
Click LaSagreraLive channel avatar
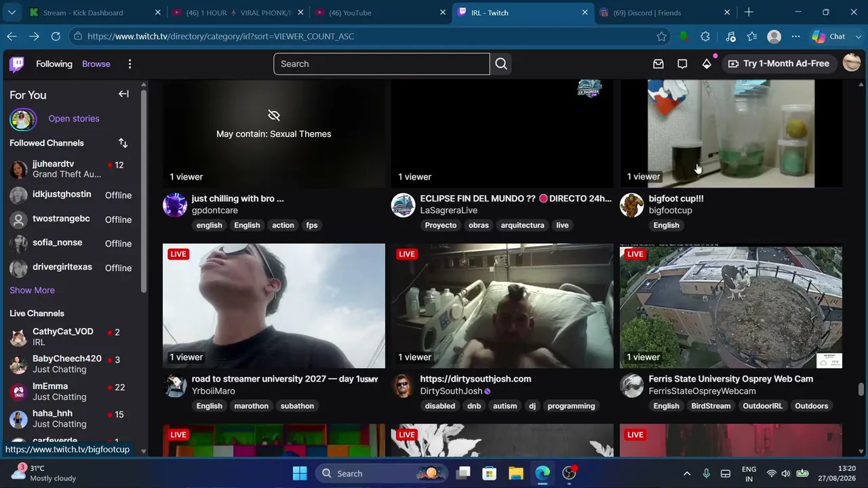[x=403, y=205]
